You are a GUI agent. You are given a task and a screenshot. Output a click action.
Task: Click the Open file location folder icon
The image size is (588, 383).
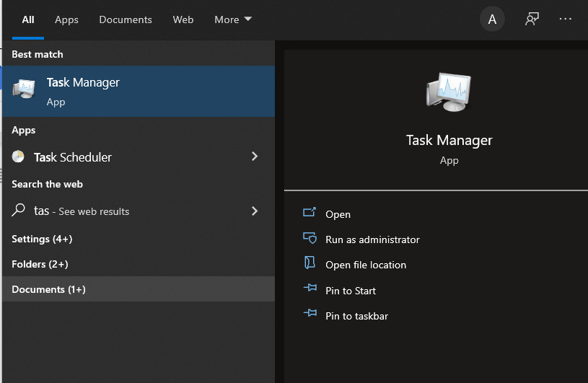coord(310,263)
